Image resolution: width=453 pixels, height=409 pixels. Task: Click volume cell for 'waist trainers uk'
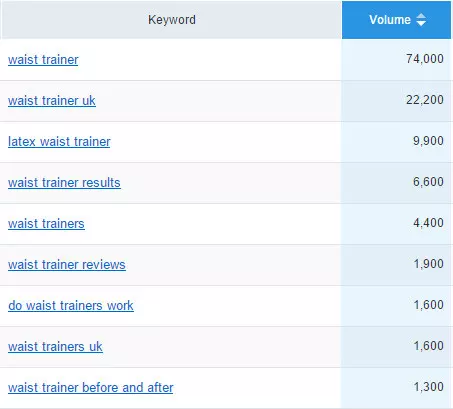tap(396, 346)
